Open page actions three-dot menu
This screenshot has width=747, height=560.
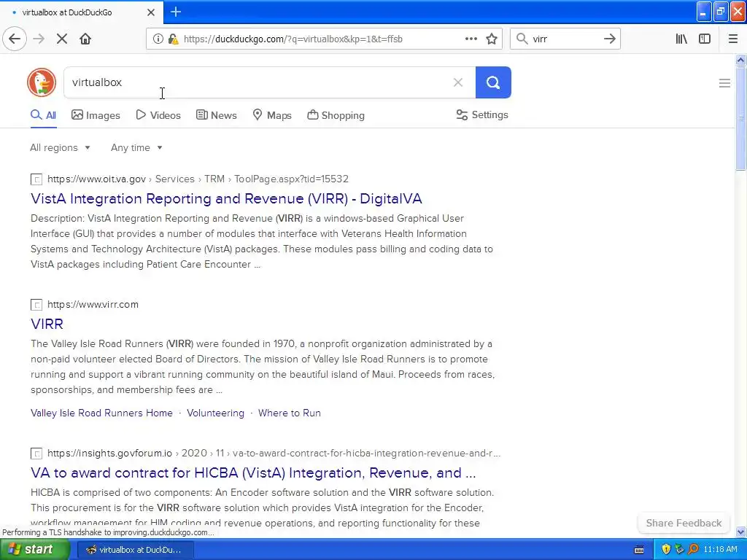(x=471, y=39)
